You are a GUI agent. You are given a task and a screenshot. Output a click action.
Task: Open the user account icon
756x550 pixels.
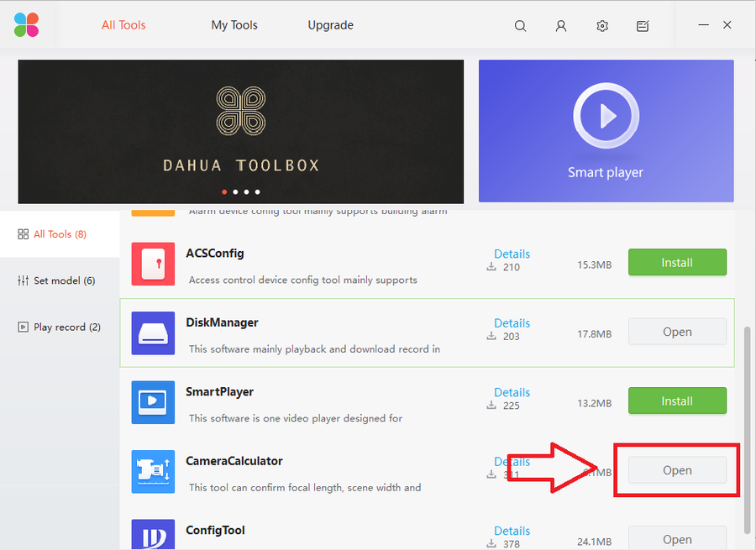point(561,25)
